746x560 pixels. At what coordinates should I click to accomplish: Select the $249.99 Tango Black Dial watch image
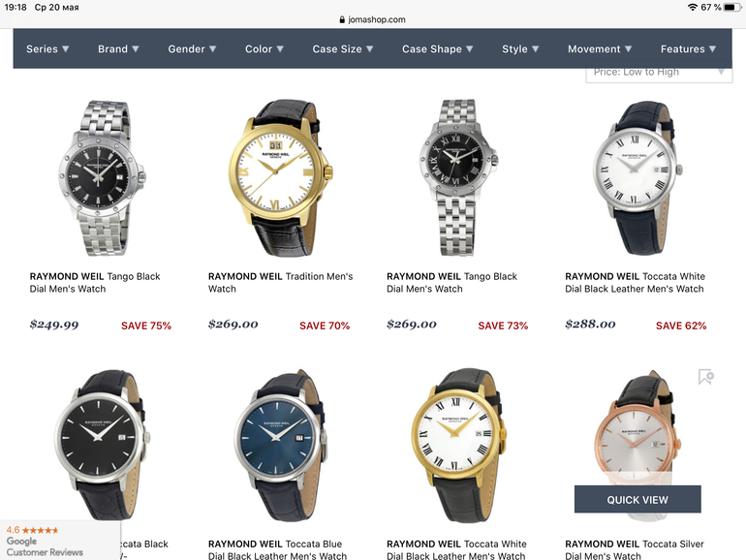(x=102, y=177)
